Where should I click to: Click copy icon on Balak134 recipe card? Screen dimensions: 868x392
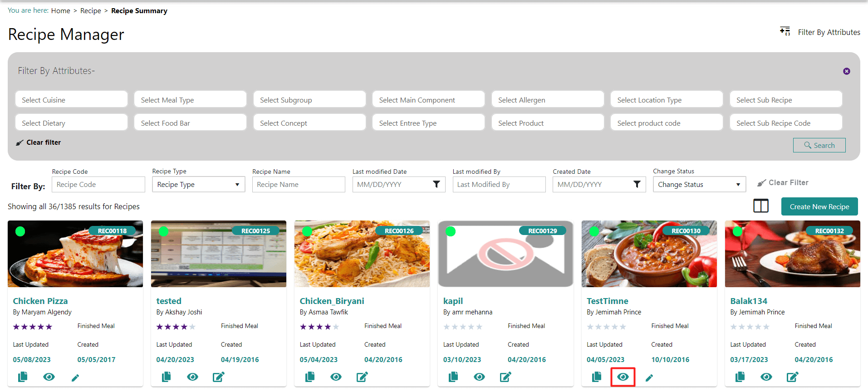coord(740,377)
